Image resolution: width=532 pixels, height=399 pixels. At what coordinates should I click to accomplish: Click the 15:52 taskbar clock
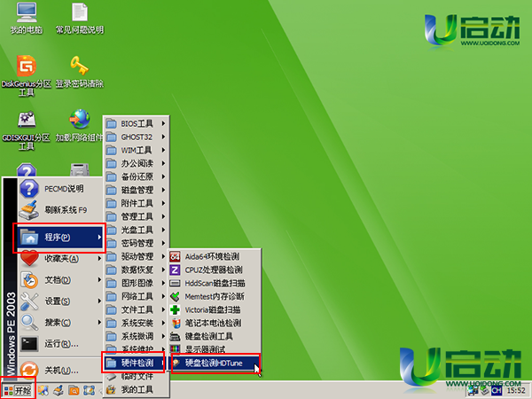[516, 391]
